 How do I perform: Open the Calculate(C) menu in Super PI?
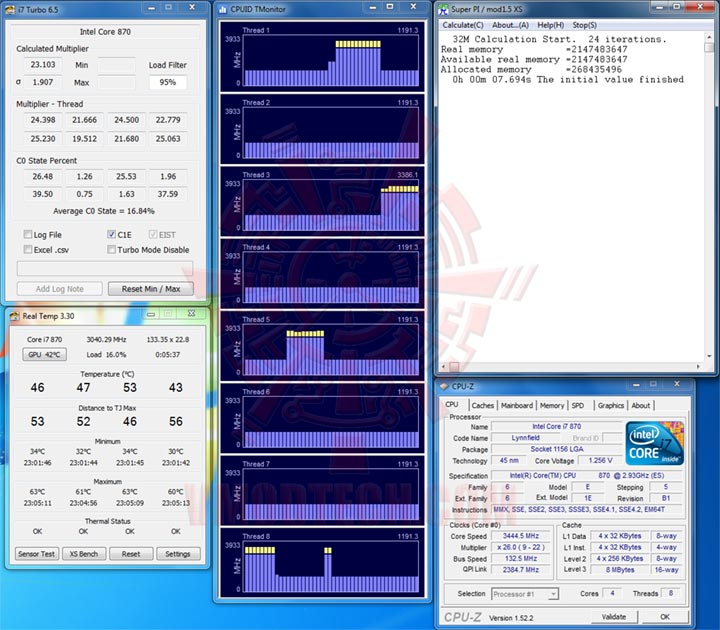[x=462, y=25]
